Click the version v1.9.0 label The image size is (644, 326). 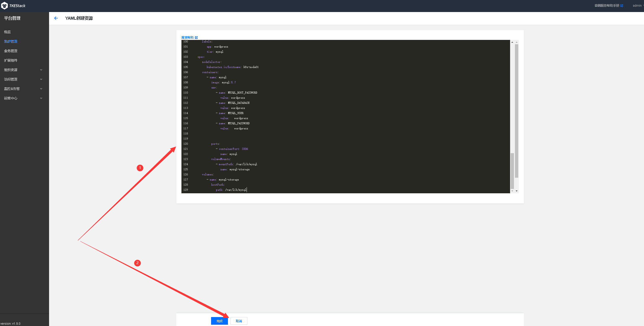point(10,323)
